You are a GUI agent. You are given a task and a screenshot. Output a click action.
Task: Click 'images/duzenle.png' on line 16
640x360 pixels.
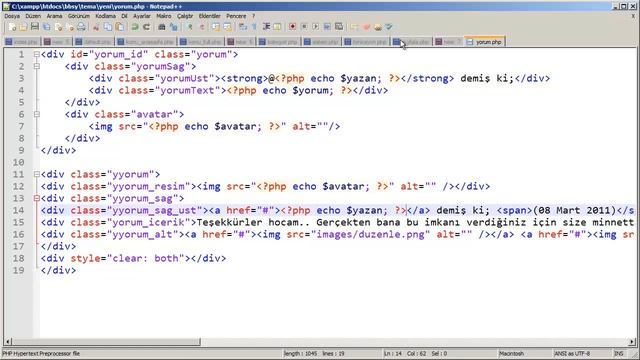[x=371, y=234]
